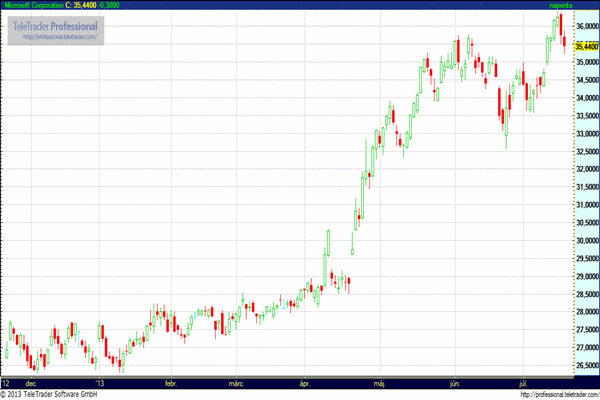Select the 'márc.' marker on time axis
Image resolution: width=600 pixels, height=400 pixels.
[237, 383]
